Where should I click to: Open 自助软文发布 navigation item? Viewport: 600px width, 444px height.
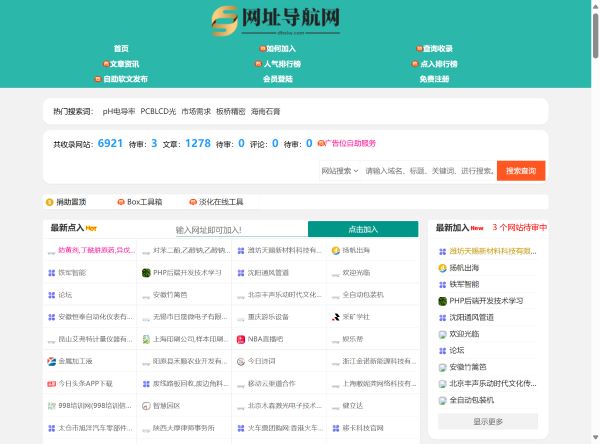coord(126,79)
